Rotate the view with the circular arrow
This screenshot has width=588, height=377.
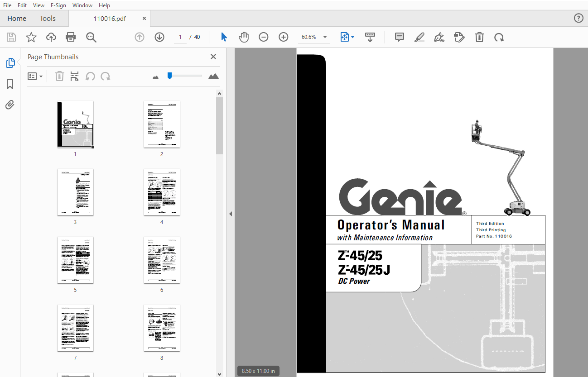[x=499, y=37]
